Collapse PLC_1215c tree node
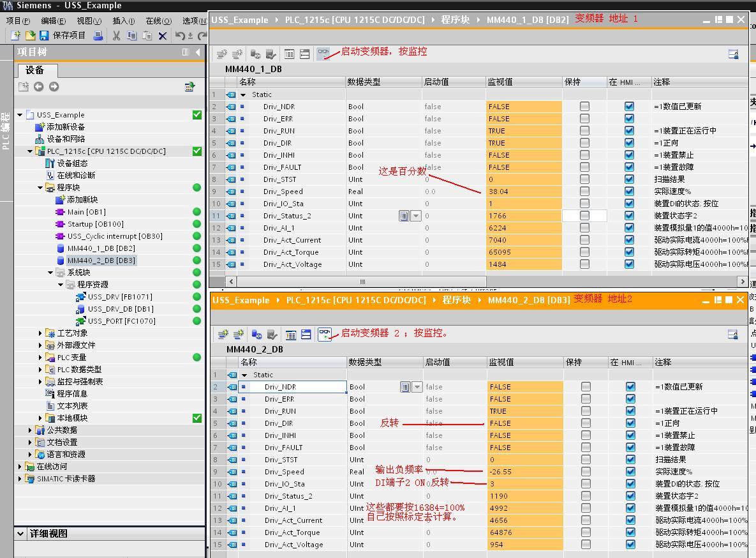The width and height of the screenshot is (756, 558). 30,151
